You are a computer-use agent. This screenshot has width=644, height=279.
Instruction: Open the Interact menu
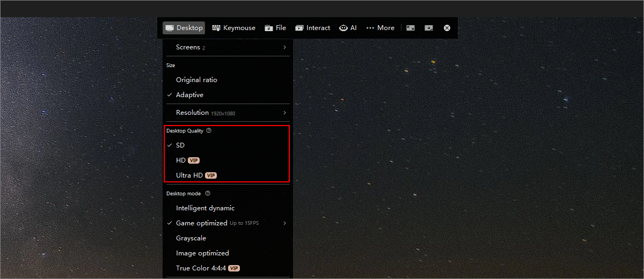pyautogui.click(x=312, y=28)
